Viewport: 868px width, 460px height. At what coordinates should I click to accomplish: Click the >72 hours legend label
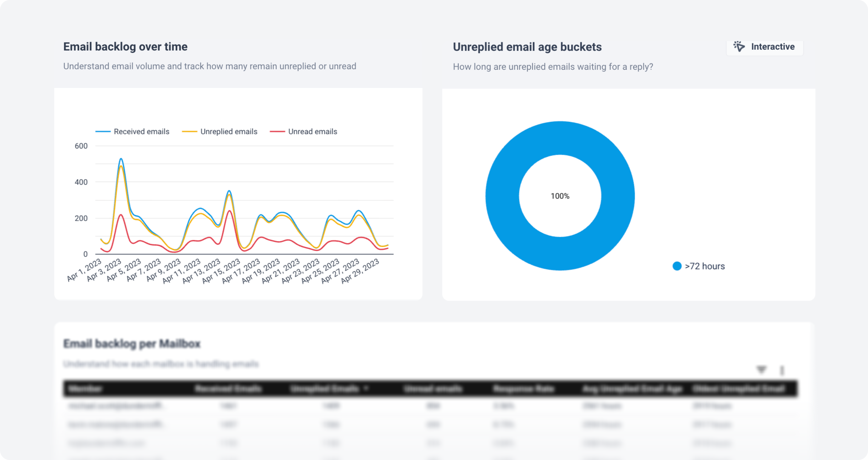tap(705, 266)
